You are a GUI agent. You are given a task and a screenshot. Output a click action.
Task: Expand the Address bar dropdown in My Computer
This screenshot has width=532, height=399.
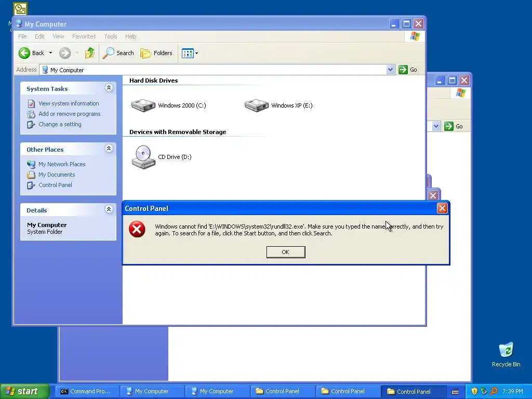point(390,70)
